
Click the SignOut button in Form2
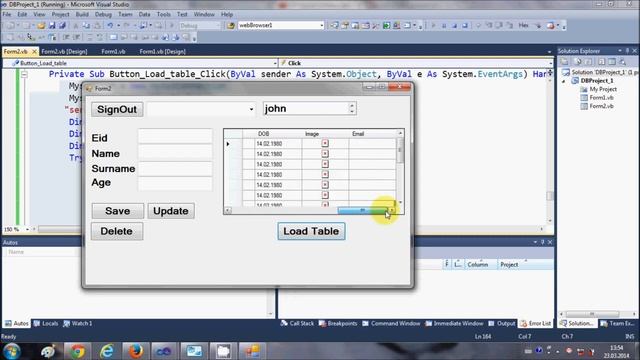click(117, 109)
